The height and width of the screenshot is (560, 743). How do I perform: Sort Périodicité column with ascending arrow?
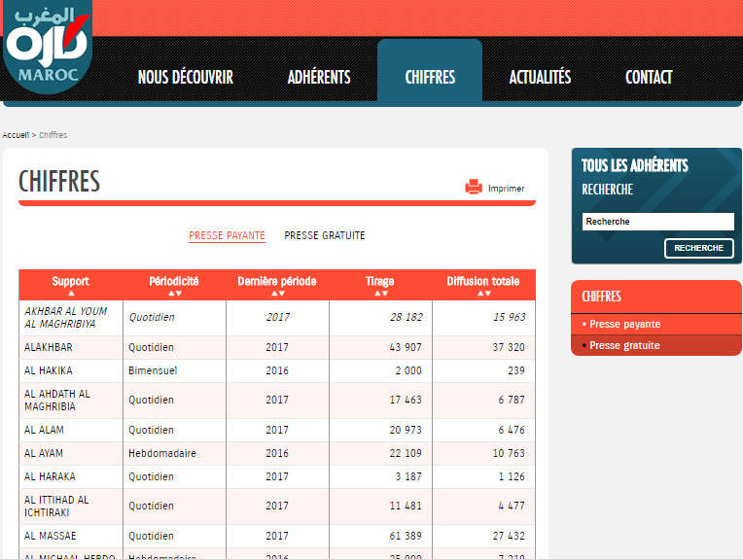(170, 294)
